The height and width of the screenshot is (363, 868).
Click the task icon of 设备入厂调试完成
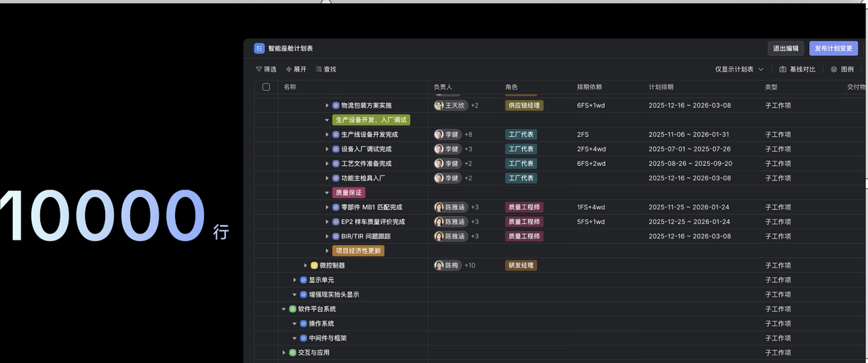(x=336, y=149)
